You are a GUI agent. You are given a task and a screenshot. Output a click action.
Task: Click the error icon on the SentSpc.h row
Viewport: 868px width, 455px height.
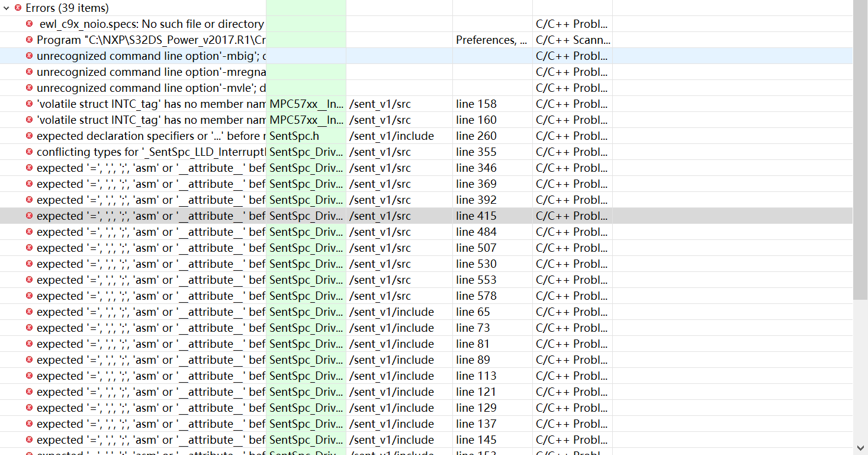(28, 136)
